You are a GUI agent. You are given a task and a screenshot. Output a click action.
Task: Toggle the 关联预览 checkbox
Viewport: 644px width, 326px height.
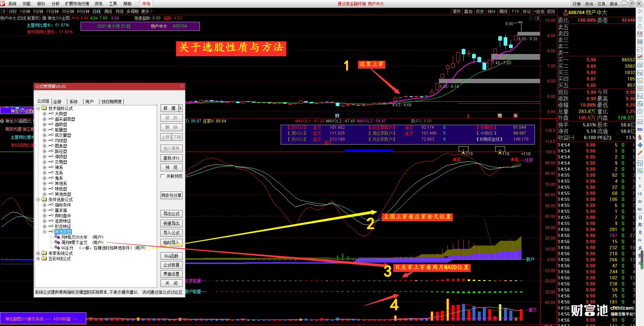[x=163, y=176]
